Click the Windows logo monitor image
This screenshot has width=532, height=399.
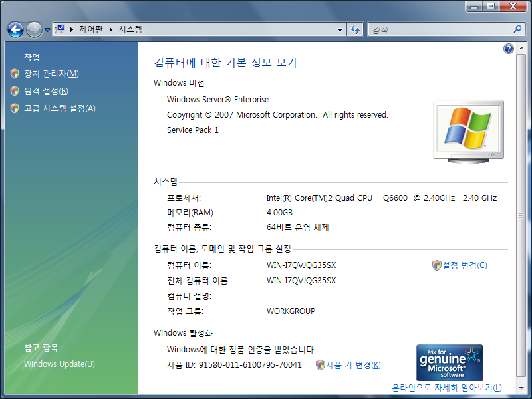pyautogui.click(x=469, y=131)
